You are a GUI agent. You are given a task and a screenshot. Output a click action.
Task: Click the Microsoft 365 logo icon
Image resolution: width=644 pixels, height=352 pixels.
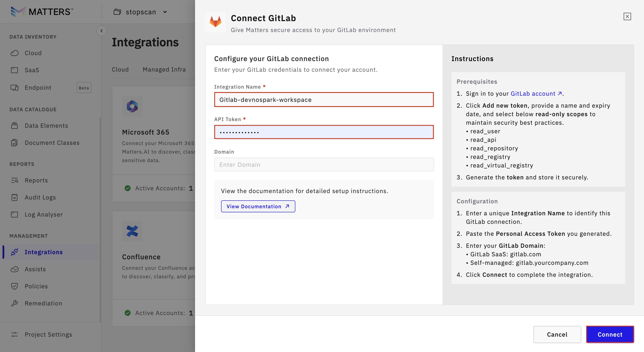coord(132,106)
